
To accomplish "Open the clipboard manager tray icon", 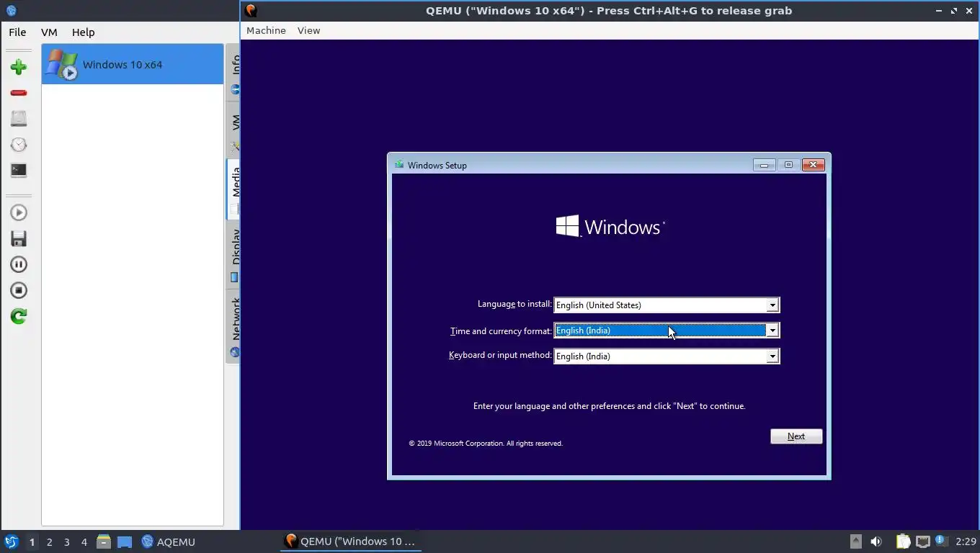I will 903,541.
